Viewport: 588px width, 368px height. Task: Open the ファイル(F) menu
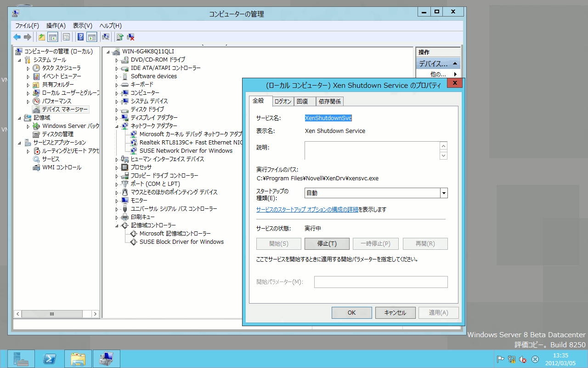(27, 26)
